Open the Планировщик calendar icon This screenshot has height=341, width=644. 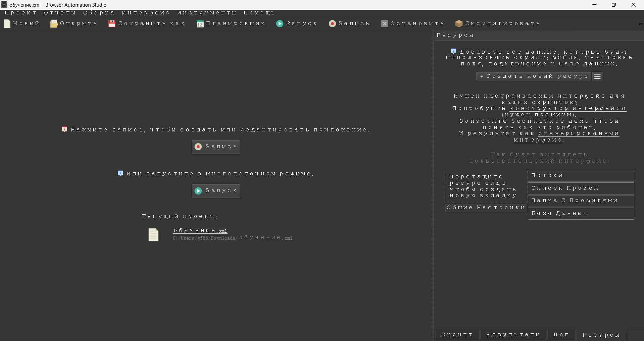click(200, 24)
